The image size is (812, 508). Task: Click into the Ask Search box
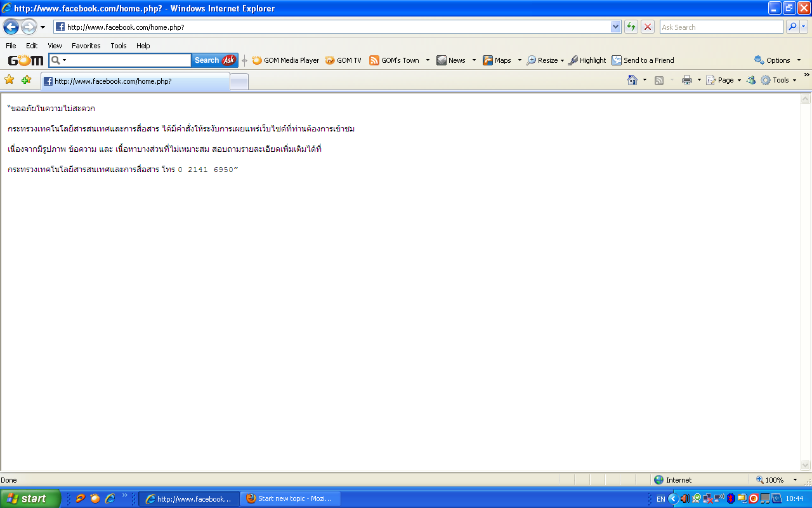pos(721,27)
